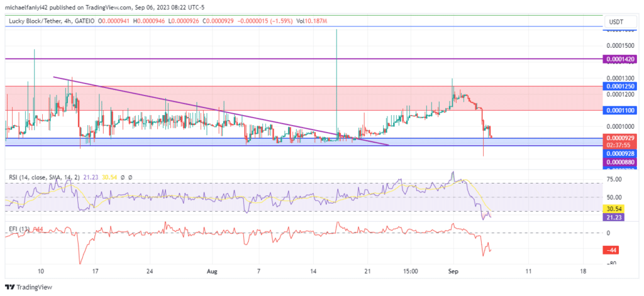Click the USDT currency button

(619, 21)
